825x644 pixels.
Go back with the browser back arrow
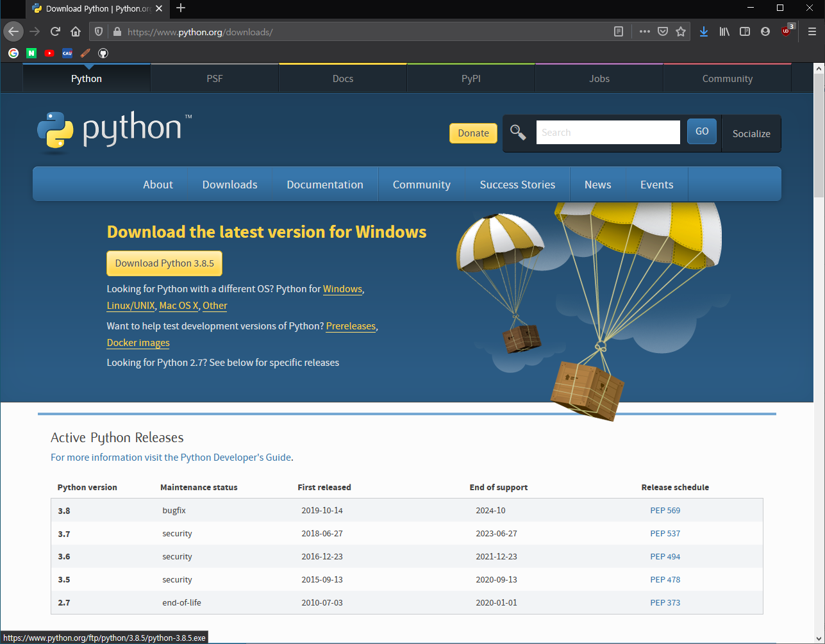[x=13, y=31]
